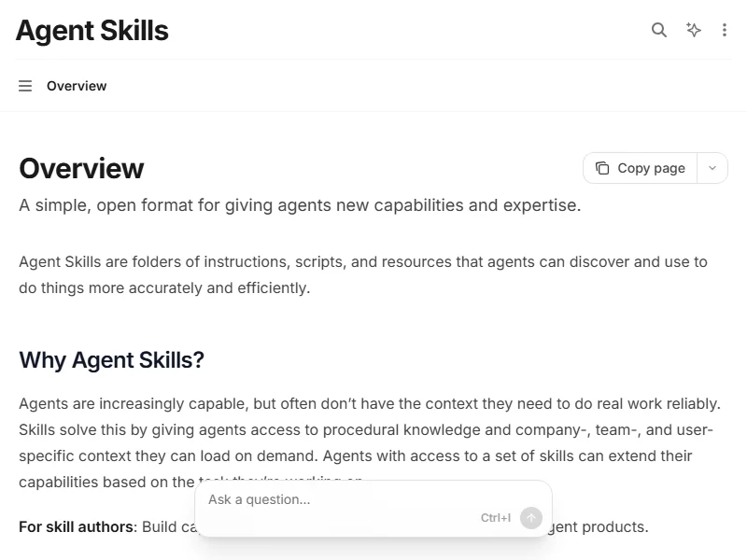Viewport: 747px width, 560px height.
Task: Click the 'For skill authors' bold text
Action: pyautogui.click(x=76, y=527)
